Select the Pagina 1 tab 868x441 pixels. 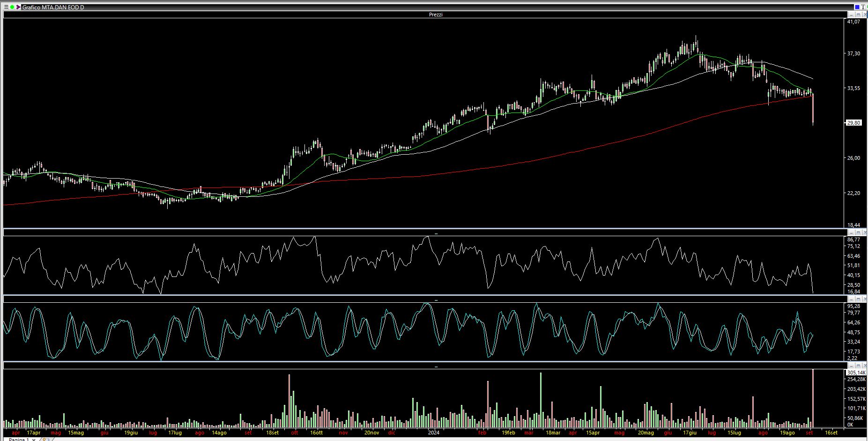click(x=19, y=439)
